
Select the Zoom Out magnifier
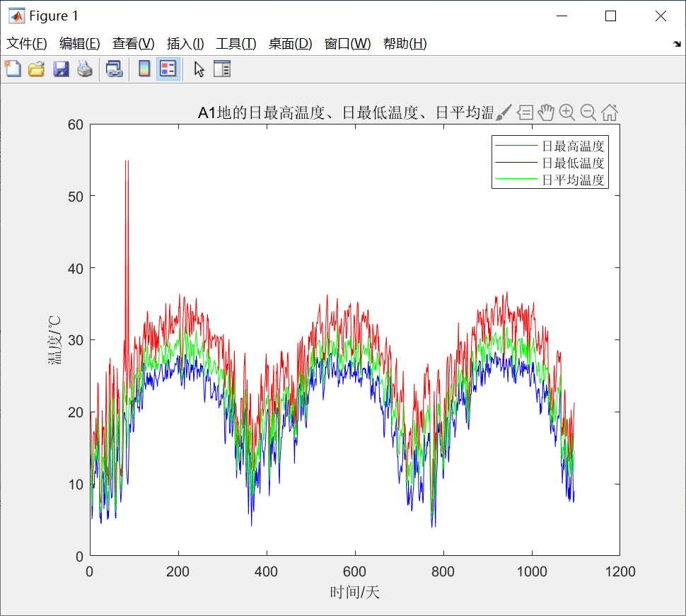click(588, 112)
